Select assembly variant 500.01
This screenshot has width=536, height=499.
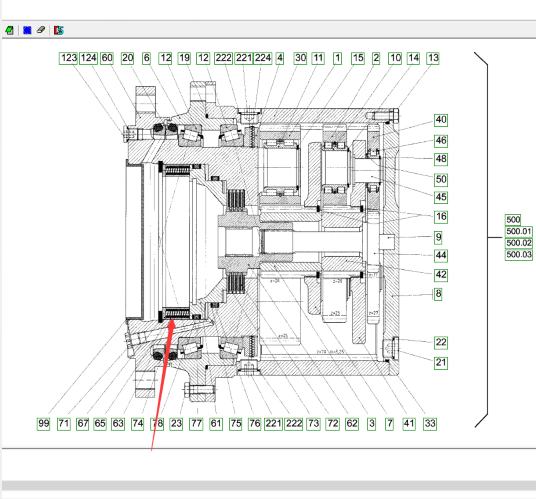(x=519, y=232)
